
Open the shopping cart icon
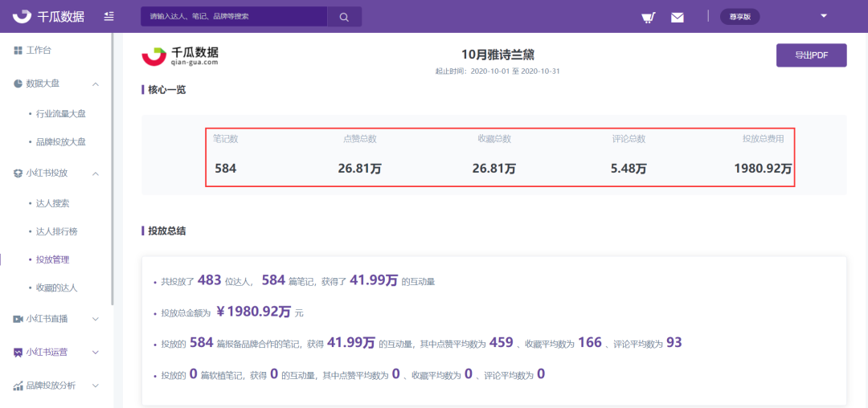(x=649, y=17)
